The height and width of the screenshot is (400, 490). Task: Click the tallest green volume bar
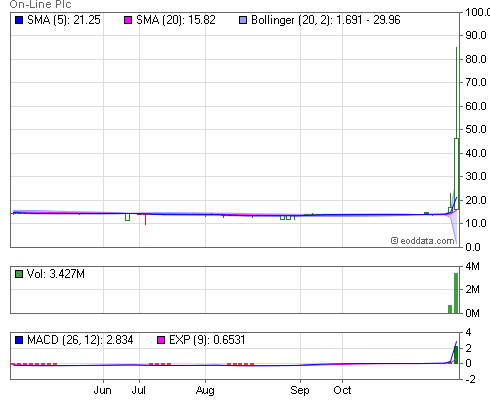[x=456, y=293]
